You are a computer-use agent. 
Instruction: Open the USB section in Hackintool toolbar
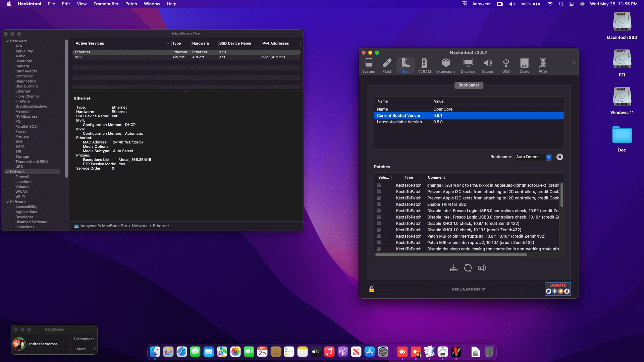point(506,65)
